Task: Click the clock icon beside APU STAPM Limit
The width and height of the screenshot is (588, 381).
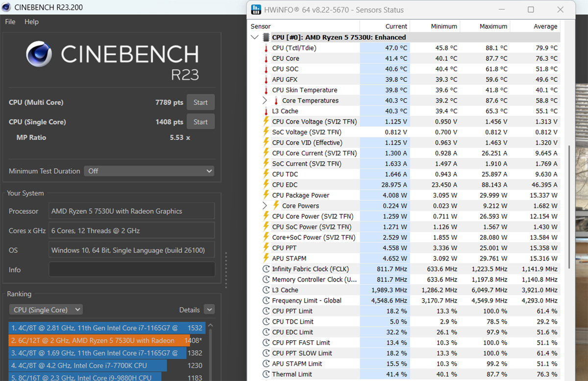Action: [x=266, y=364]
